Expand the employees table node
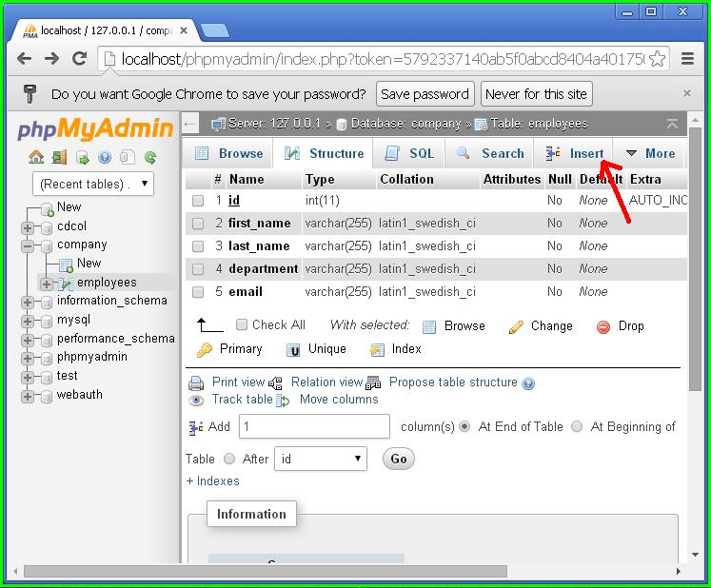The image size is (711, 588). (46, 284)
